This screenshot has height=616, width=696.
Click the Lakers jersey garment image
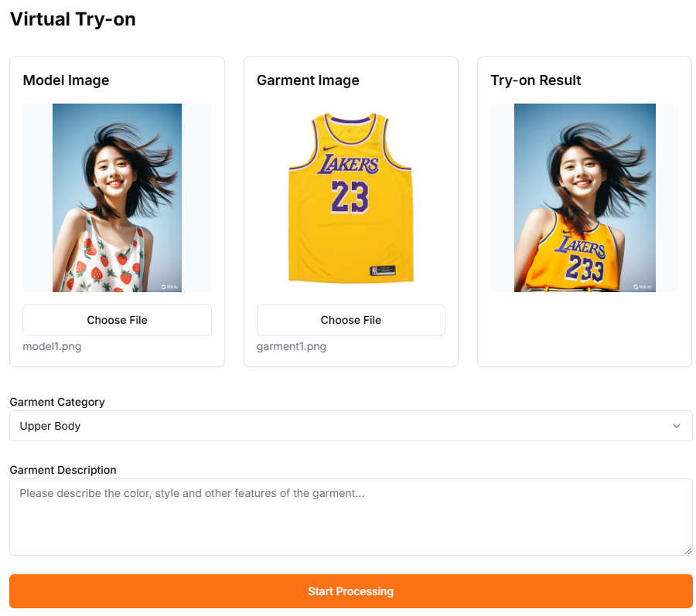click(x=350, y=198)
